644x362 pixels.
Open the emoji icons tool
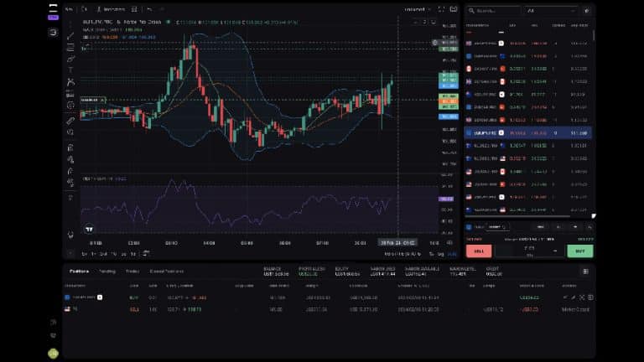[70, 106]
